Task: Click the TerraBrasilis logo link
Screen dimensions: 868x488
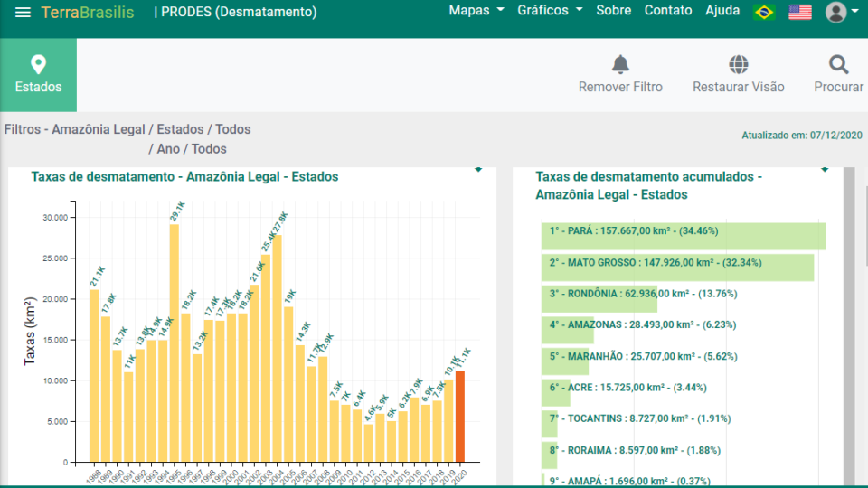Action: 88,12
